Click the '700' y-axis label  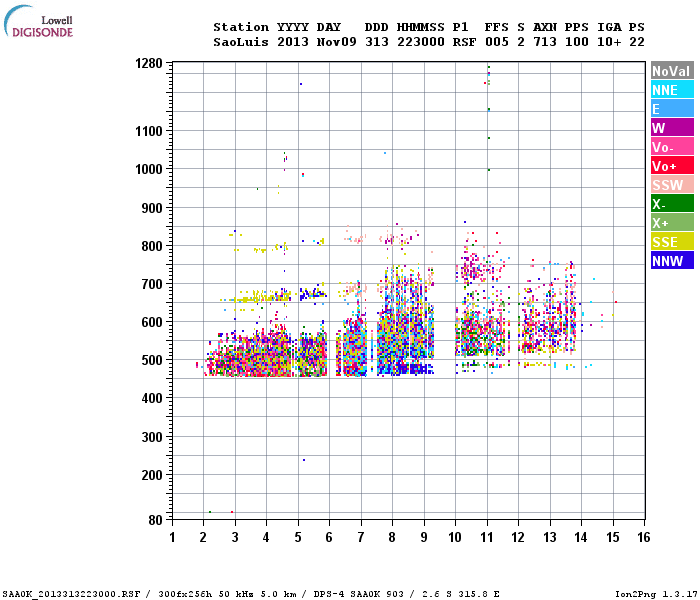[152, 284]
